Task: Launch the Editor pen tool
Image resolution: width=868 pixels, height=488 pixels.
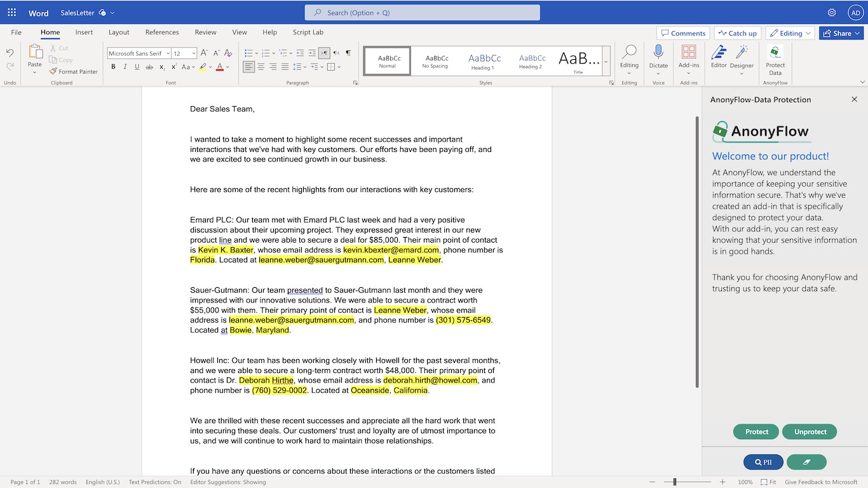Action: tap(719, 52)
